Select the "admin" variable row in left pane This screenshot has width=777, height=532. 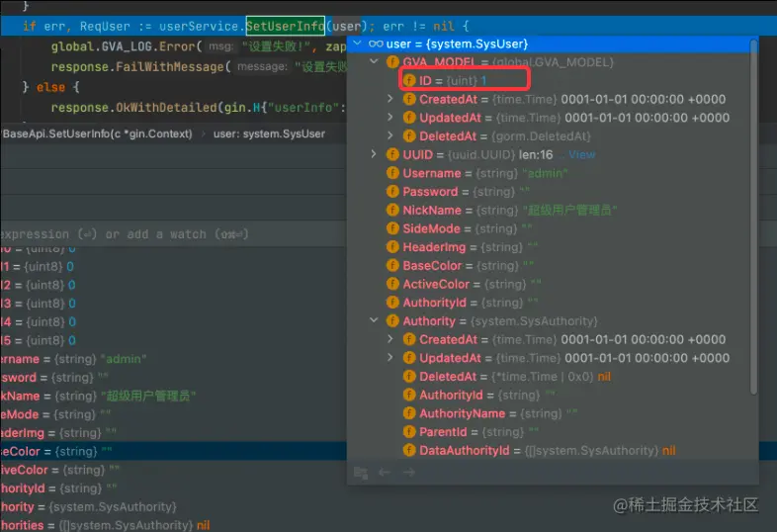pyautogui.click(x=173, y=359)
